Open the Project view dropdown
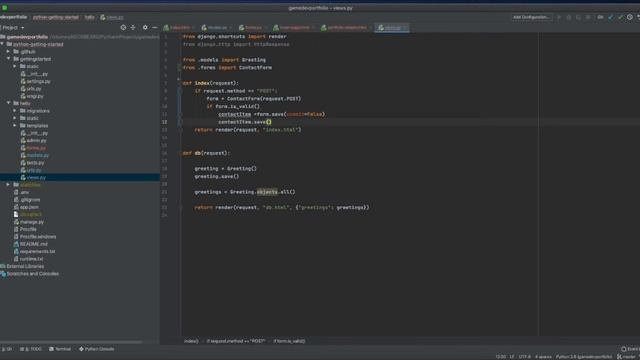The height and width of the screenshot is (360, 640). (12, 27)
